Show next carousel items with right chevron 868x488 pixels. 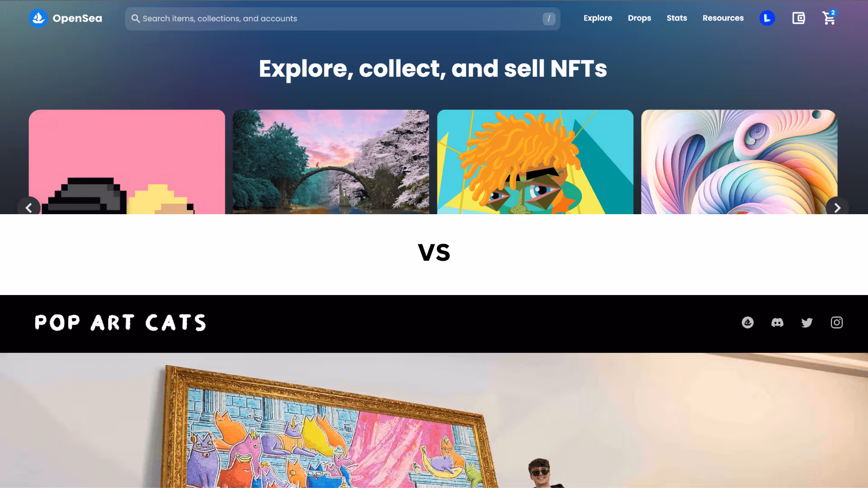click(x=837, y=208)
